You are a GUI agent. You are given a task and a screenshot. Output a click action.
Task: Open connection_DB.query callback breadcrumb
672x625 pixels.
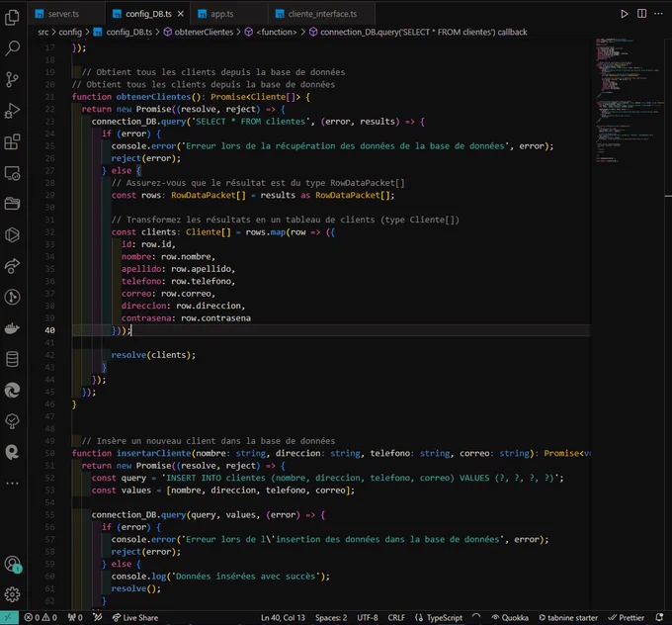coord(423,33)
